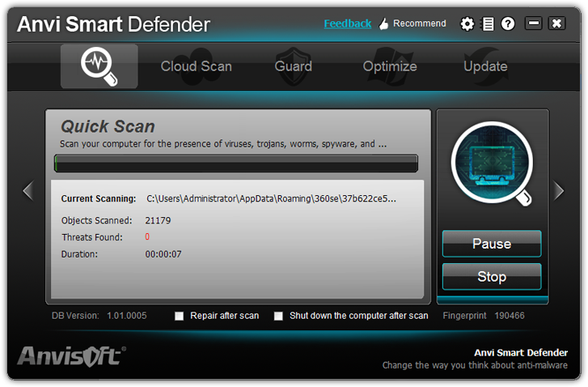588x387 pixels.
Task: Open the log list icon
Action: click(487, 24)
